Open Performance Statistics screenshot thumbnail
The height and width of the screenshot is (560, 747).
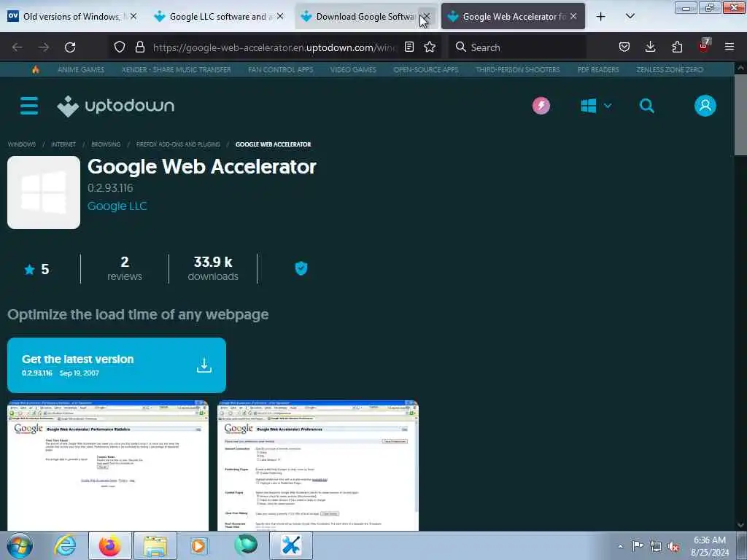coord(108,466)
